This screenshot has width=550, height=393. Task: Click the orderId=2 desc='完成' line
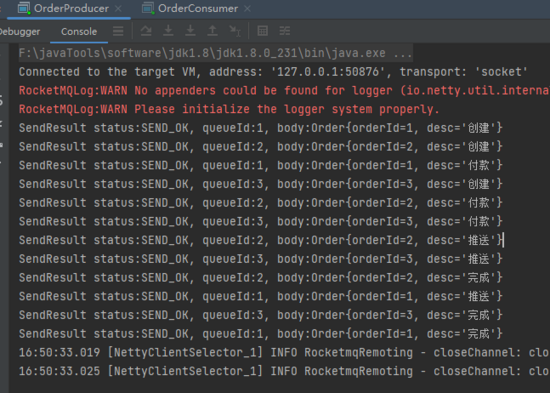point(261,278)
